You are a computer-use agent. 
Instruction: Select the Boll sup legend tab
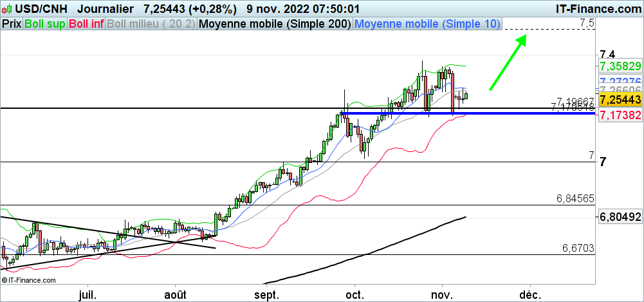point(44,24)
